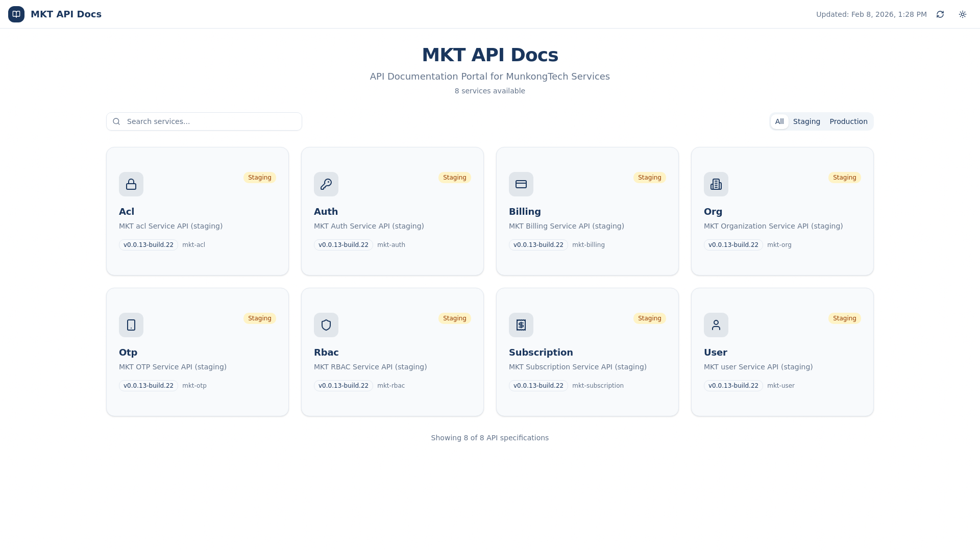The image size is (980, 551).
Task: Click the mkt-otp slug text
Action: coord(194,386)
